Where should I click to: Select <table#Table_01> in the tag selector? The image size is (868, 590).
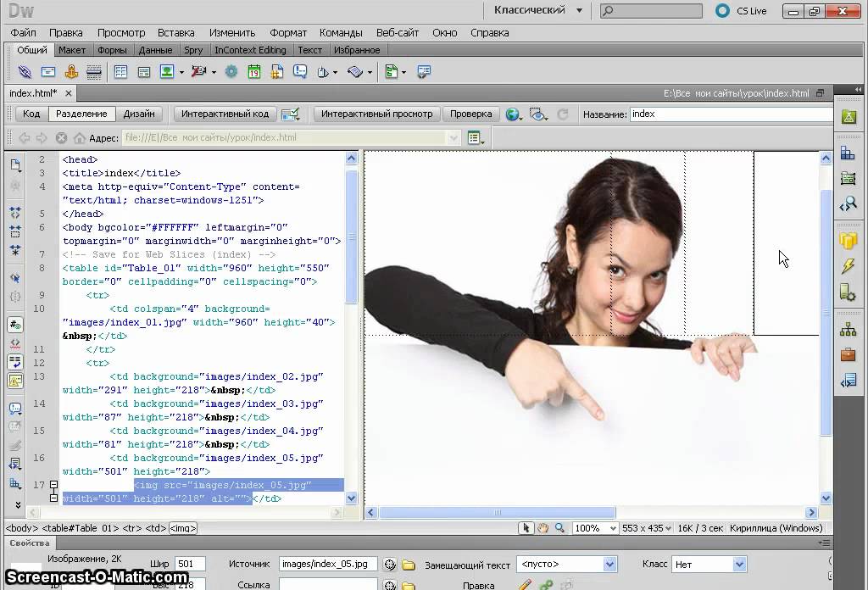81,528
